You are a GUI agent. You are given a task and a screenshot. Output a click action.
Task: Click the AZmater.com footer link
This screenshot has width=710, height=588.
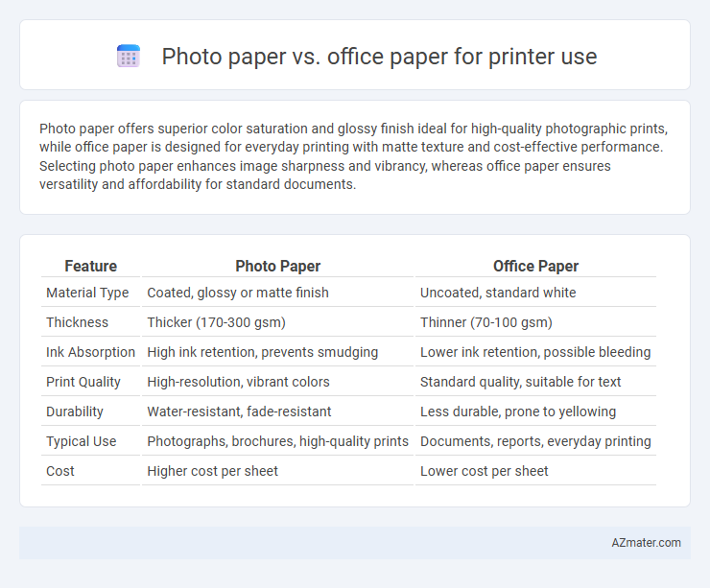[646, 542]
